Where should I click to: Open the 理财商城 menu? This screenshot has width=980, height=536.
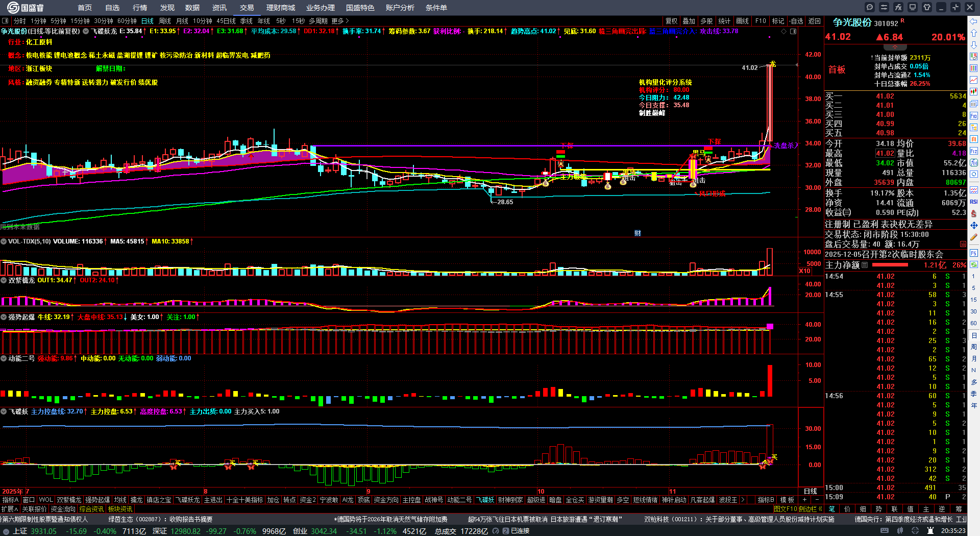click(281, 8)
